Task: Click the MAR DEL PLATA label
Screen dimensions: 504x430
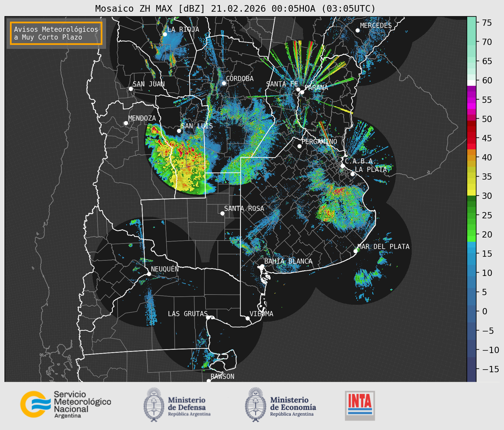Action: pyautogui.click(x=384, y=247)
